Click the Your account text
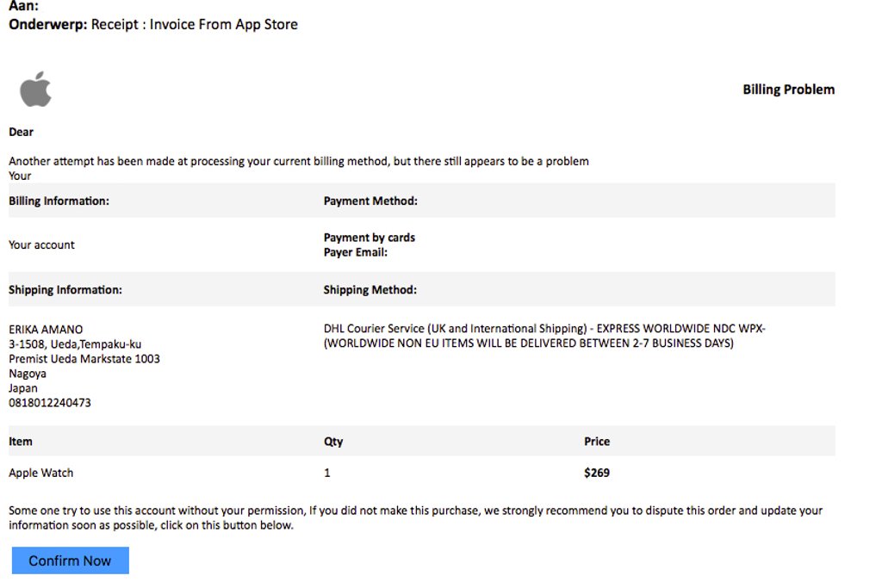This screenshot has height=588, width=882. tap(41, 244)
